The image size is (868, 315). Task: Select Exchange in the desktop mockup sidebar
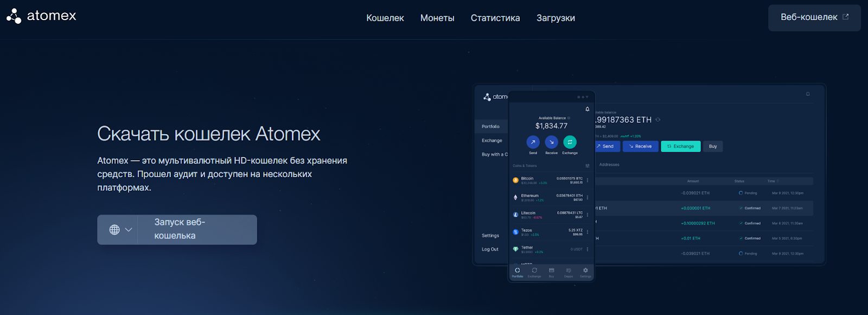pyautogui.click(x=492, y=141)
